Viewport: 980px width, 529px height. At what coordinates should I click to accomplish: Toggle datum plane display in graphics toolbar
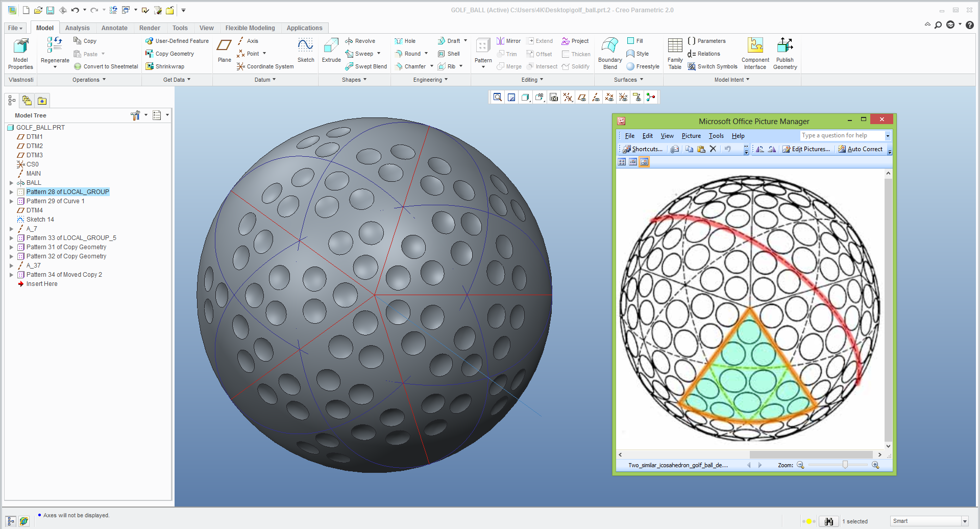pos(582,97)
